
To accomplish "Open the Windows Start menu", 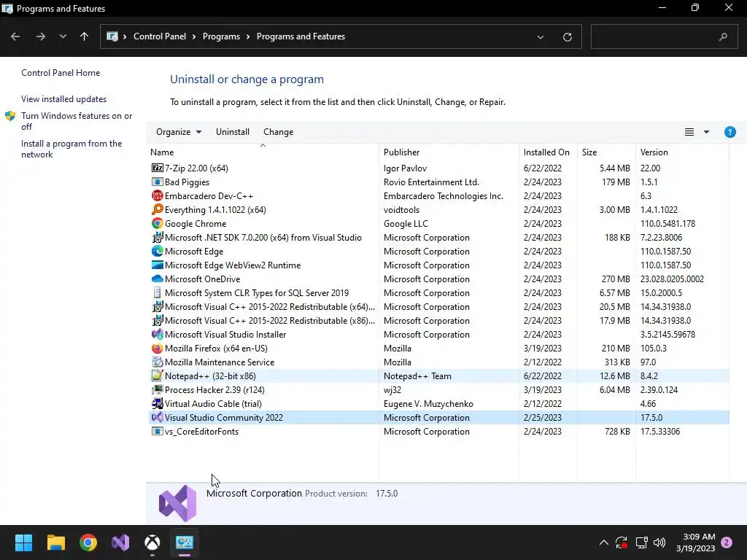I will point(23,542).
